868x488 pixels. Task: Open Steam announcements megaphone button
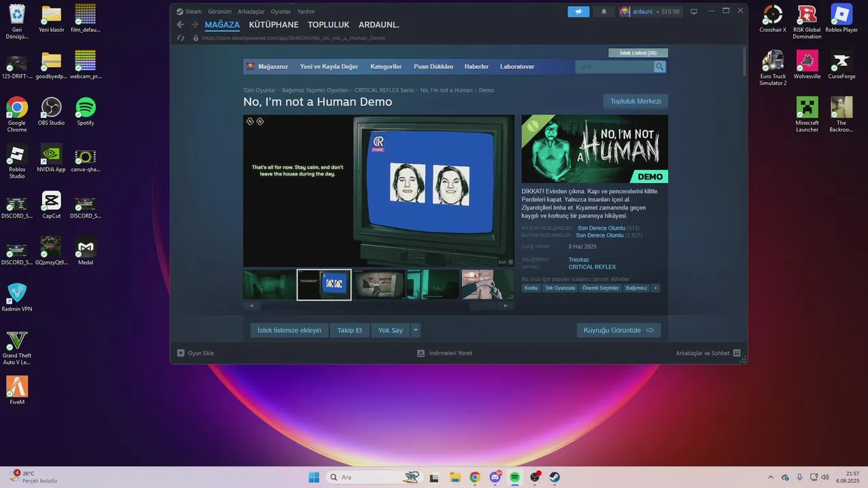578,12
